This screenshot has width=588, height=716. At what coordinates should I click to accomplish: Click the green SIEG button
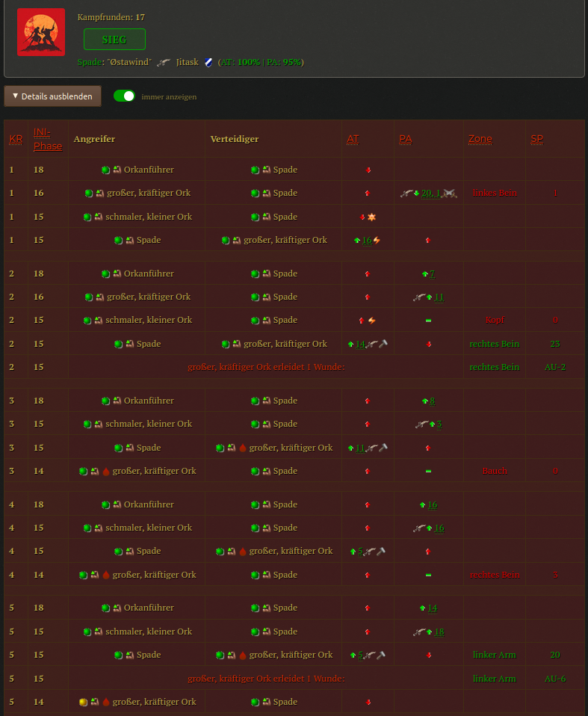(114, 40)
